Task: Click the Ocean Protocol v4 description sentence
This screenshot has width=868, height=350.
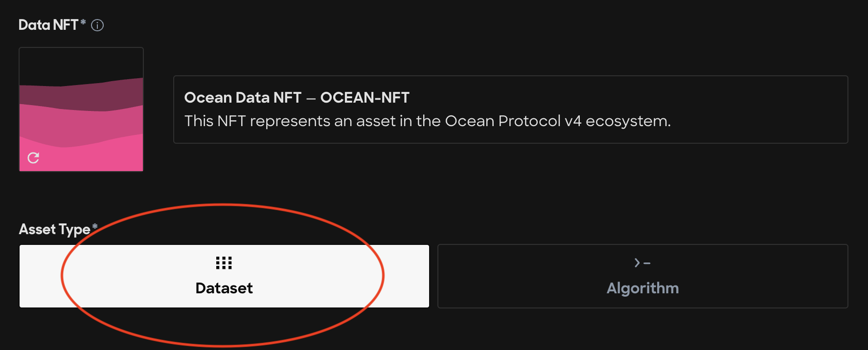Action: click(427, 121)
